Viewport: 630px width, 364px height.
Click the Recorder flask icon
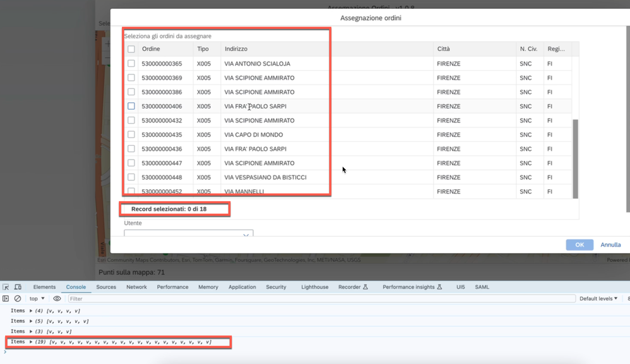tap(366, 287)
